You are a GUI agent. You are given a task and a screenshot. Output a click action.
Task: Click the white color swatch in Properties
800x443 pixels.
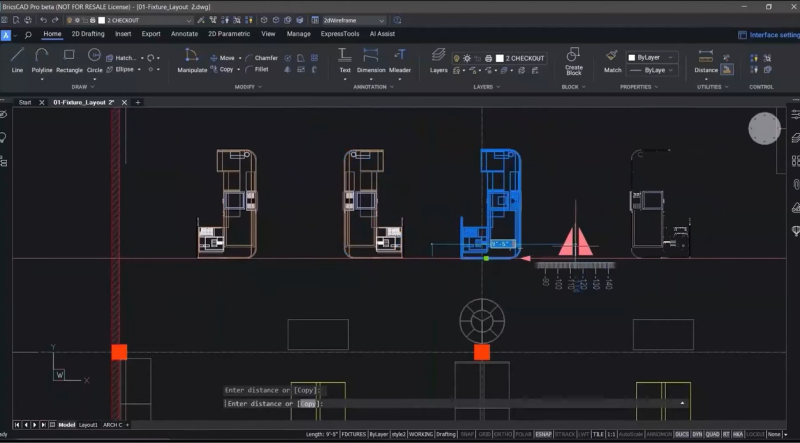pyautogui.click(x=632, y=58)
